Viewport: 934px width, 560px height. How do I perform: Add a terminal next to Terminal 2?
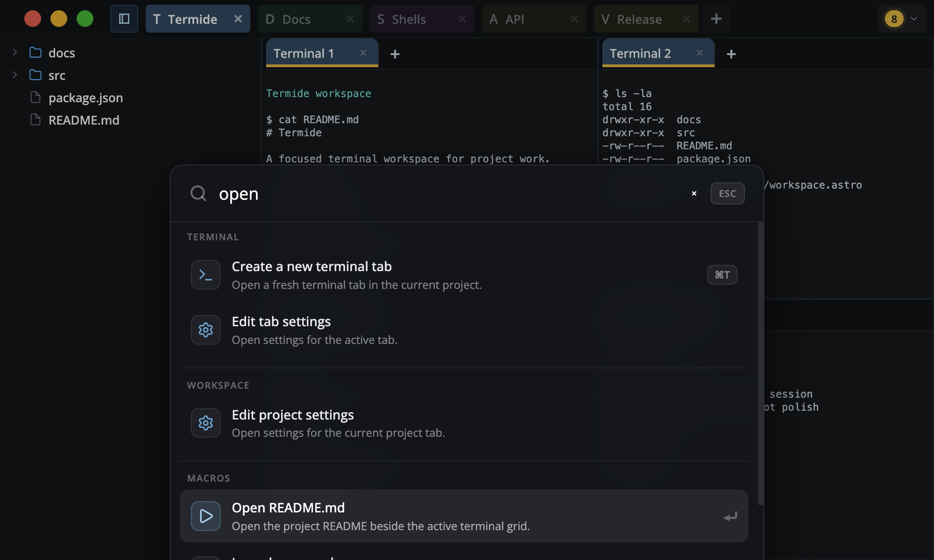[x=731, y=54]
